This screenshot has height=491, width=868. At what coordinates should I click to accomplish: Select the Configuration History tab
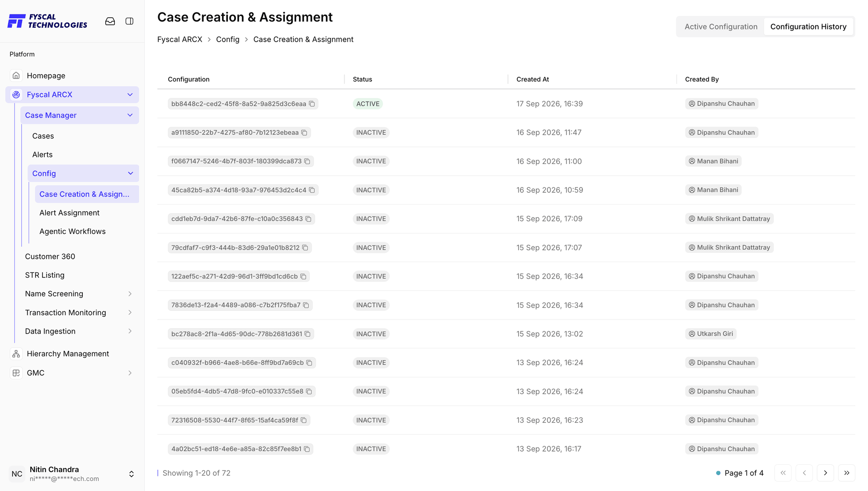[808, 27]
